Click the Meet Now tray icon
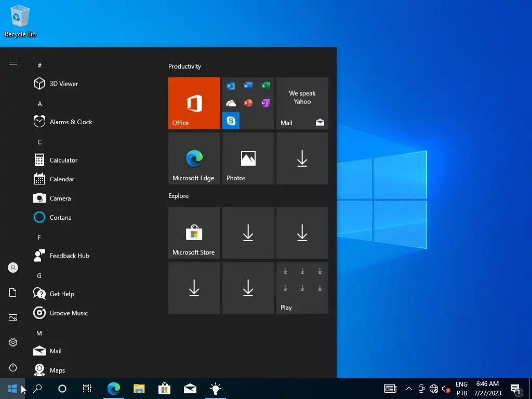The width and height of the screenshot is (532, 399). tap(421, 389)
